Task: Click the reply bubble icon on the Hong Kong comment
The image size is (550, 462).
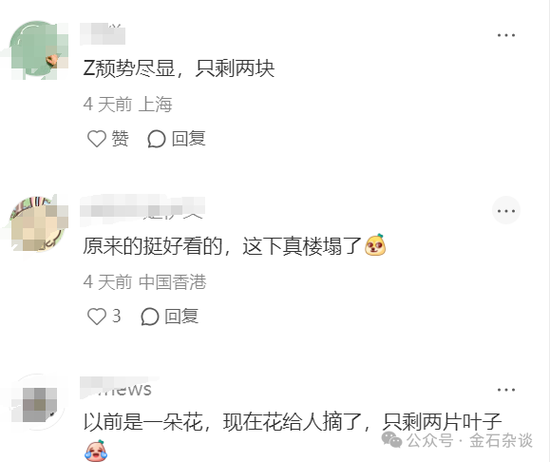Action: (x=150, y=317)
